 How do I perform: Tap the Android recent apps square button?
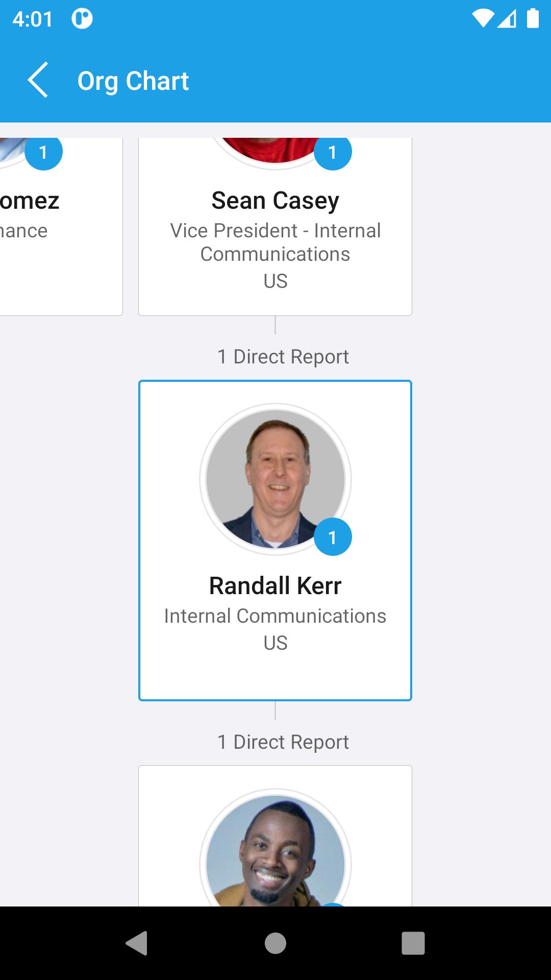tap(413, 943)
